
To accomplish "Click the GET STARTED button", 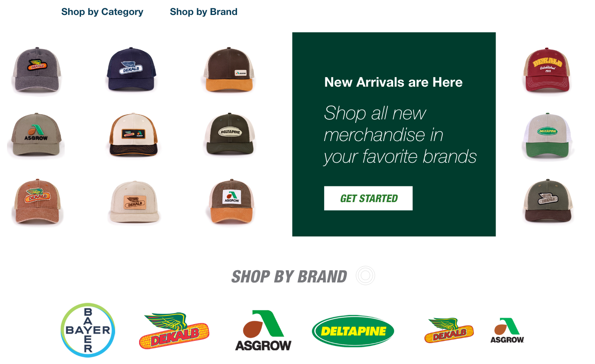I will (368, 198).
